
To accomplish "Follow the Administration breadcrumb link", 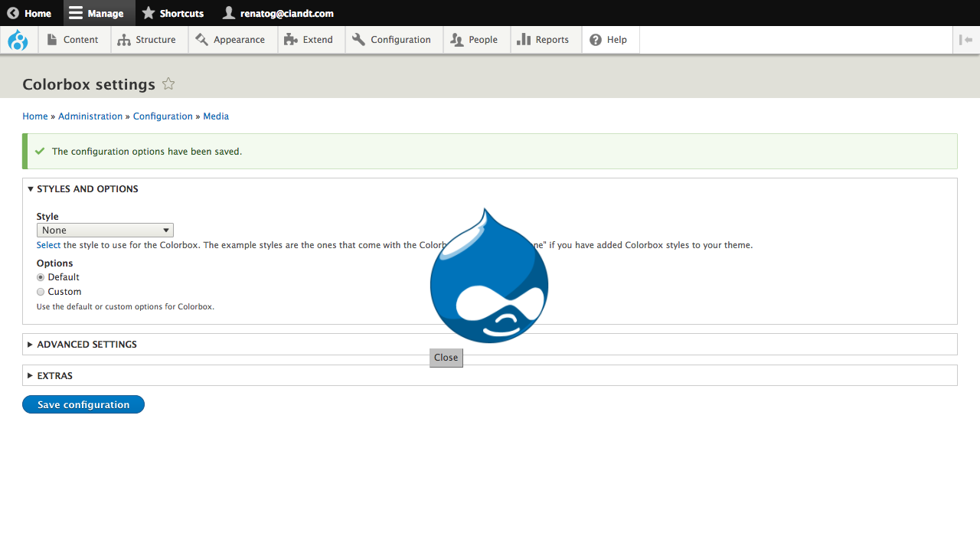I will coord(90,116).
